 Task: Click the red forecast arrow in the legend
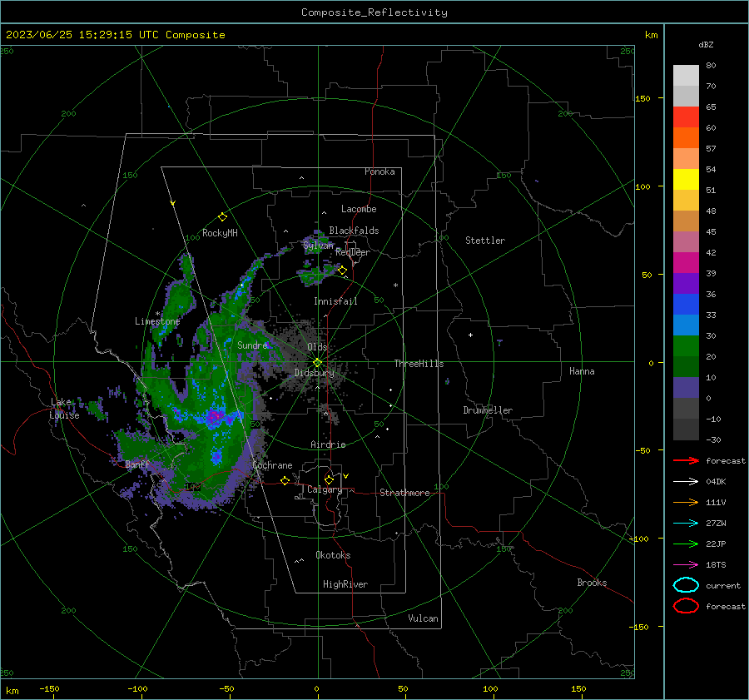[x=686, y=460]
